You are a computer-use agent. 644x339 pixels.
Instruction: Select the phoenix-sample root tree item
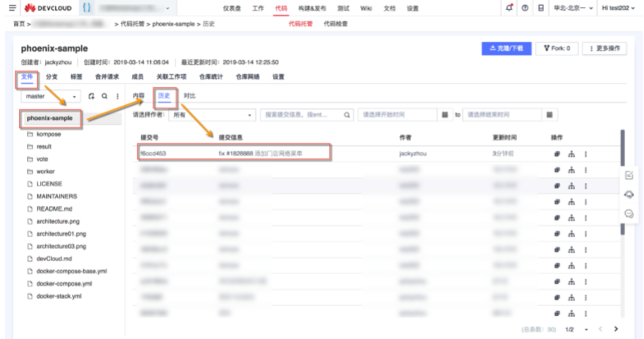(50, 118)
